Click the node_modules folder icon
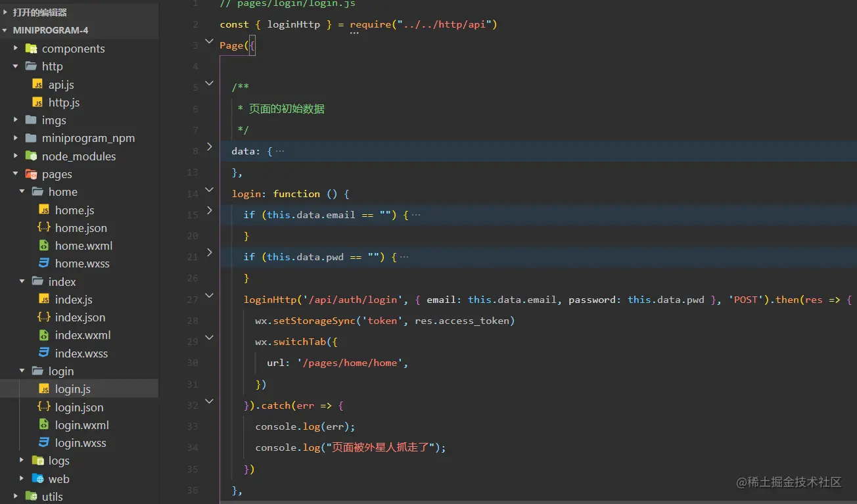 pyautogui.click(x=31, y=156)
